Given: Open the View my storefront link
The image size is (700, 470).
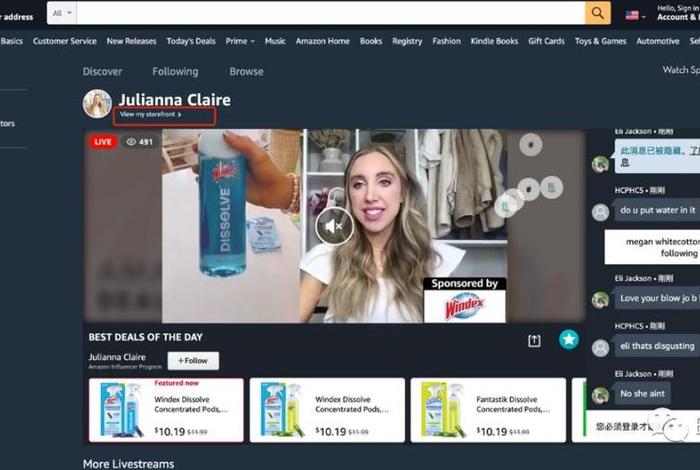Looking at the screenshot, I should [x=150, y=115].
